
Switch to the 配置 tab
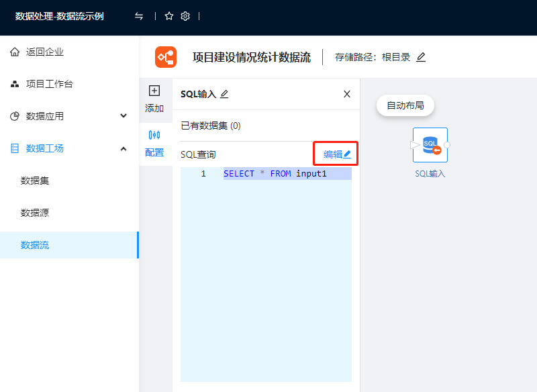(x=154, y=142)
